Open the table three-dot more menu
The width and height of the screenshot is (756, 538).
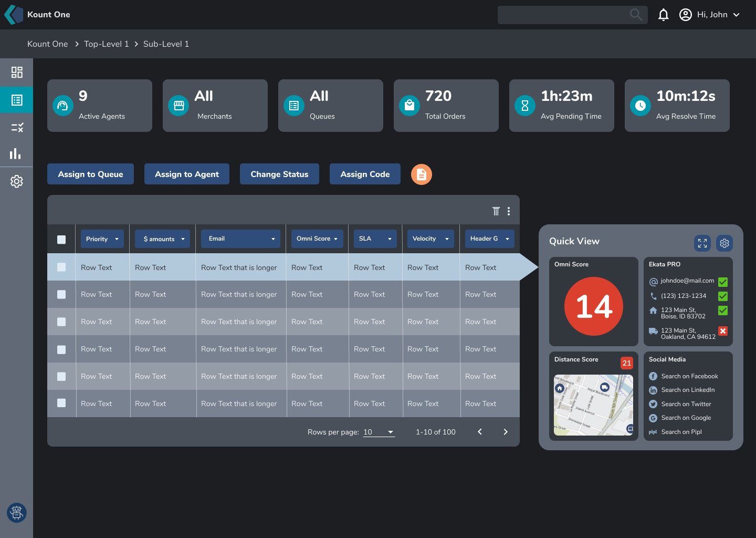(x=509, y=211)
